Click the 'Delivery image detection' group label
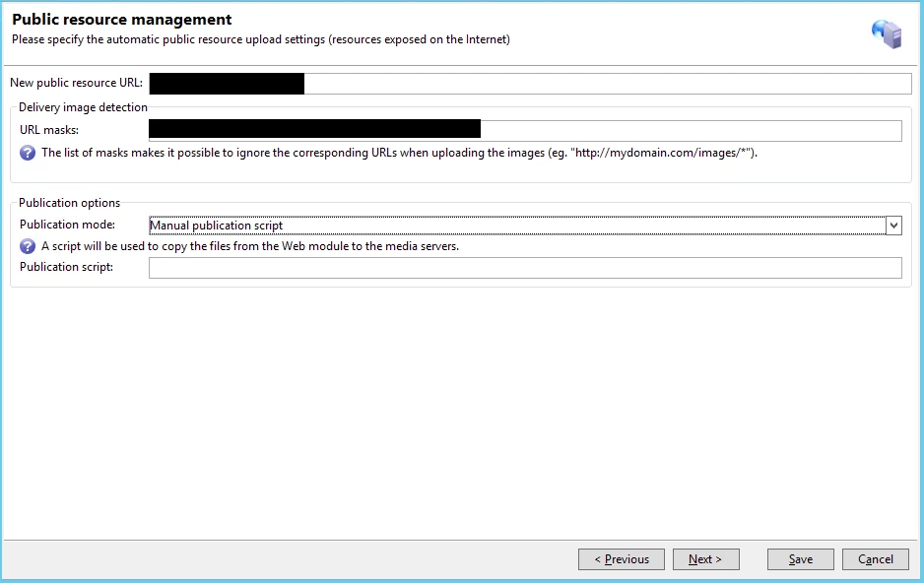 click(x=83, y=107)
